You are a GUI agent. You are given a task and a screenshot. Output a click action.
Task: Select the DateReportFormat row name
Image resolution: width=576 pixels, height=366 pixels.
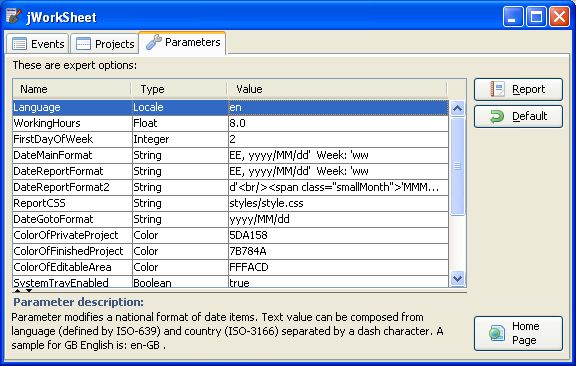coord(58,171)
